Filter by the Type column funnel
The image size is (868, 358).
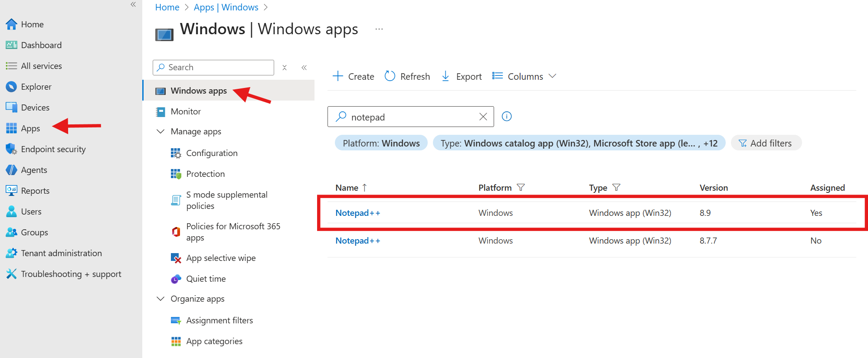point(616,187)
